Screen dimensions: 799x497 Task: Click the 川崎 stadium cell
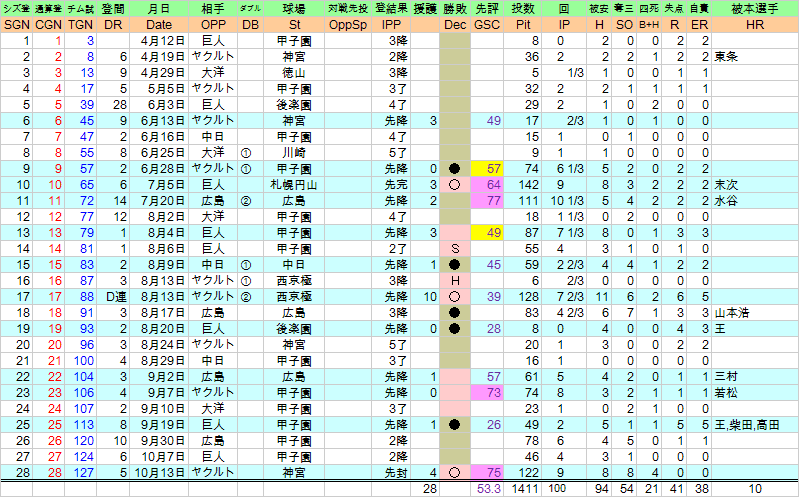pyautogui.click(x=294, y=153)
